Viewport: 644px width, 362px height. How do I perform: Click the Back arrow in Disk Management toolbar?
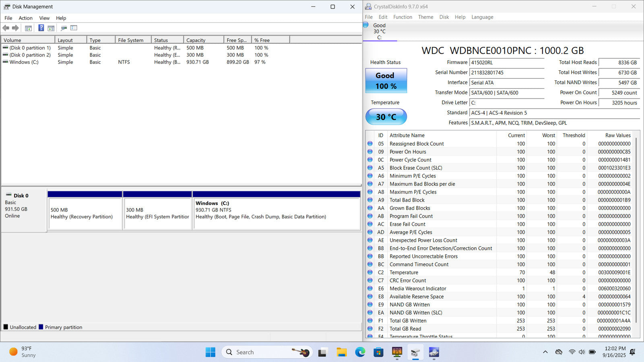(x=6, y=28)
